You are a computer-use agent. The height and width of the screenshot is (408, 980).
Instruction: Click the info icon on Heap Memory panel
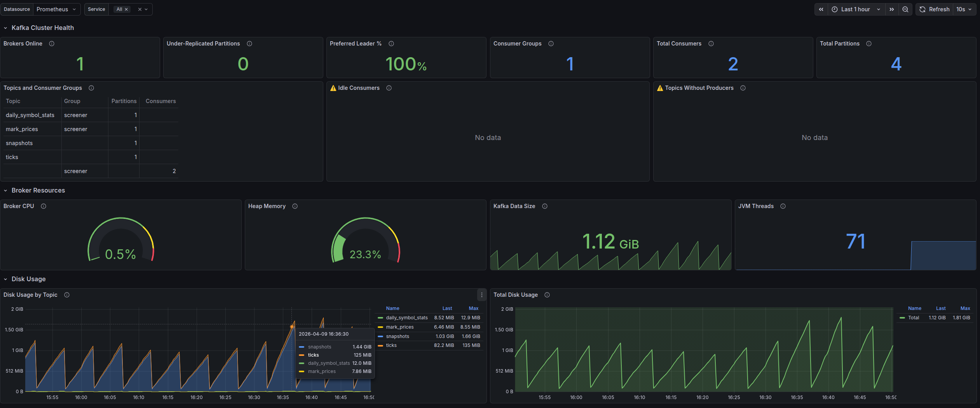tap(295, 206)
